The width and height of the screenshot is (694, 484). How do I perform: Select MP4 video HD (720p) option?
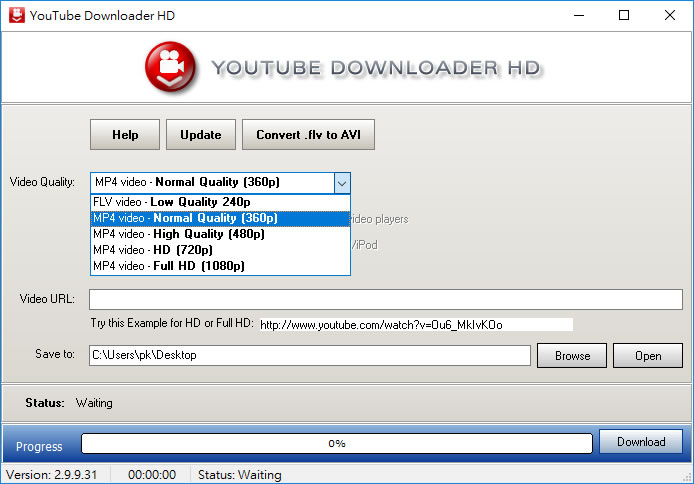click(220, 250)
